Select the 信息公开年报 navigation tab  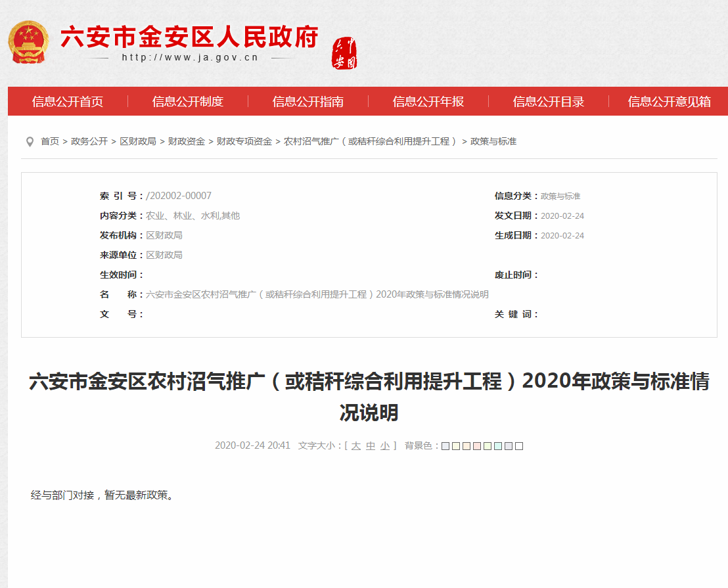tap(428, 102)
